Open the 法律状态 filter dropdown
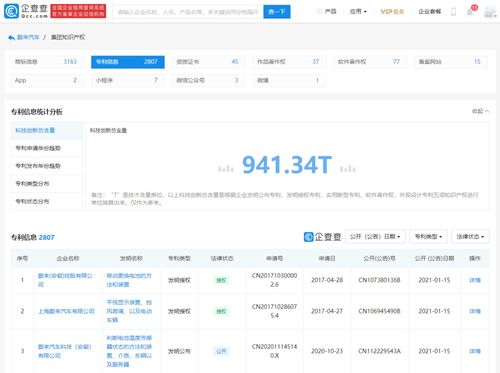 click(x=470, y=237)
